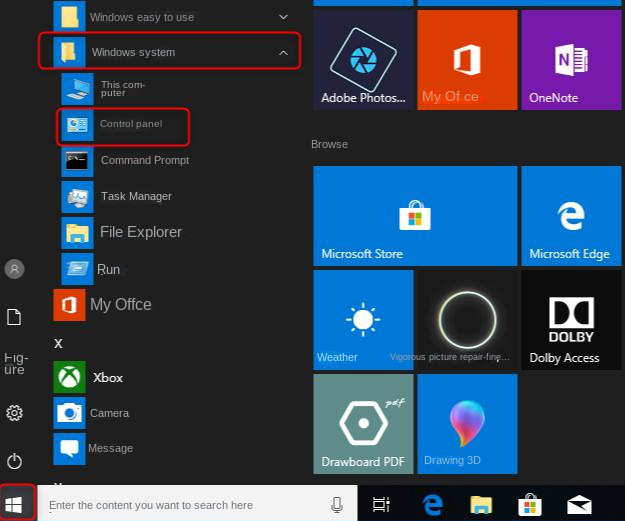
Task: Click the Power button icon
Action: (x=14, y=461)
